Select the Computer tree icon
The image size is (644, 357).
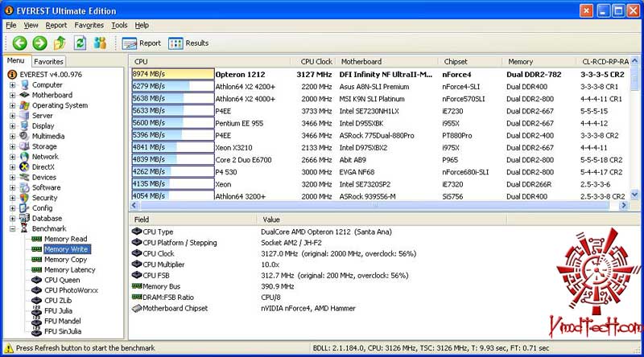pos(25,84)
